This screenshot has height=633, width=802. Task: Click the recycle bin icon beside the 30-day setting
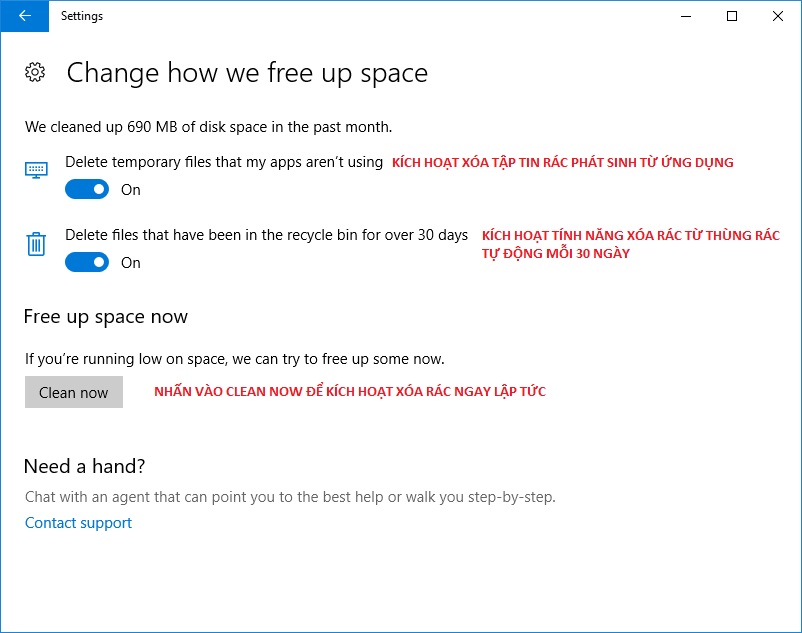(x=36, y=245)
